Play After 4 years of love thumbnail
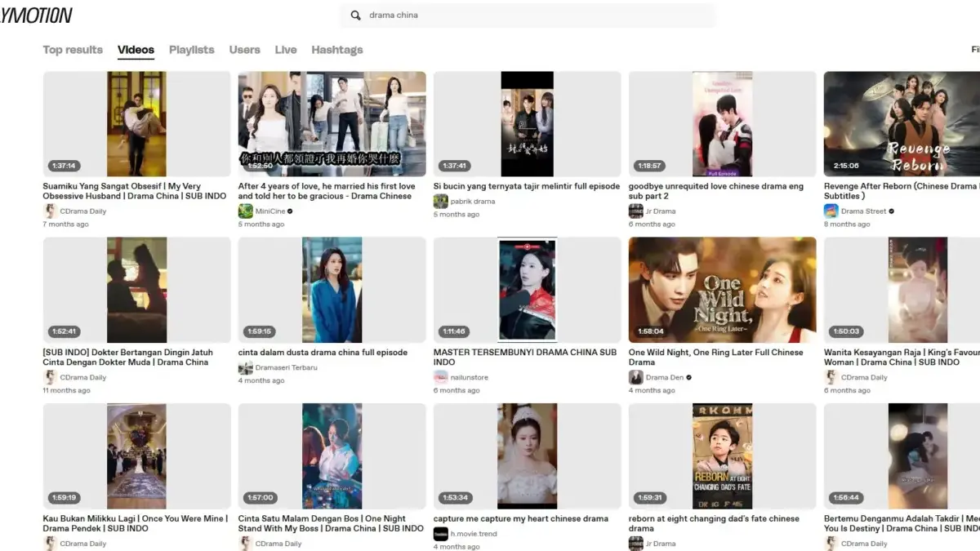Screen dimensions: 980x551 pyautogui.click(x=332, y=124)
